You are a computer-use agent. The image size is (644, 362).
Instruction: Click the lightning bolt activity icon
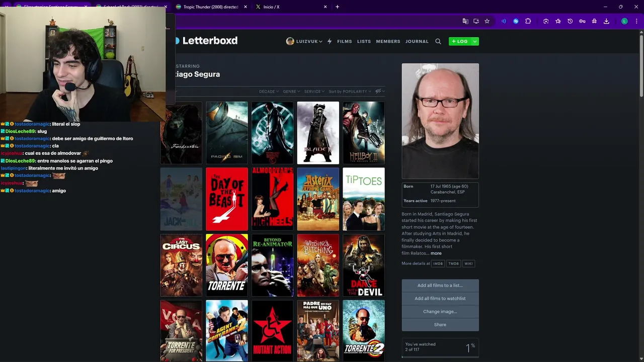330,41
